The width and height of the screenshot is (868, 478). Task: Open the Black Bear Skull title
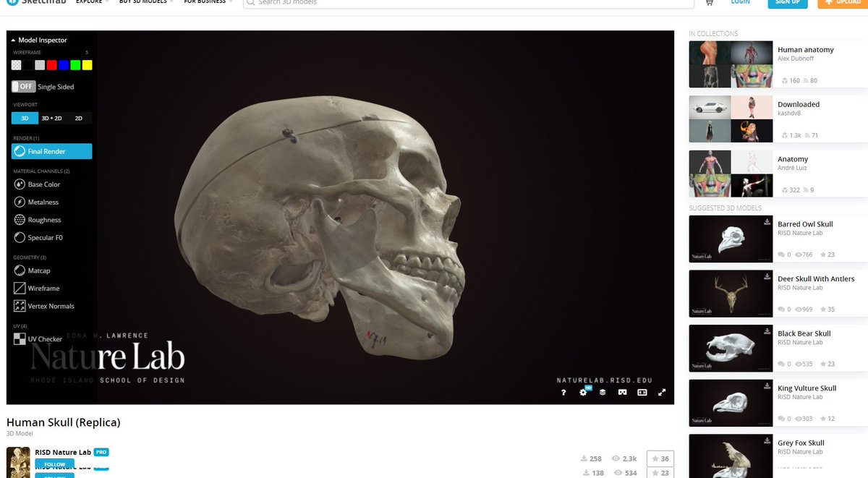[x=804, y=333]
